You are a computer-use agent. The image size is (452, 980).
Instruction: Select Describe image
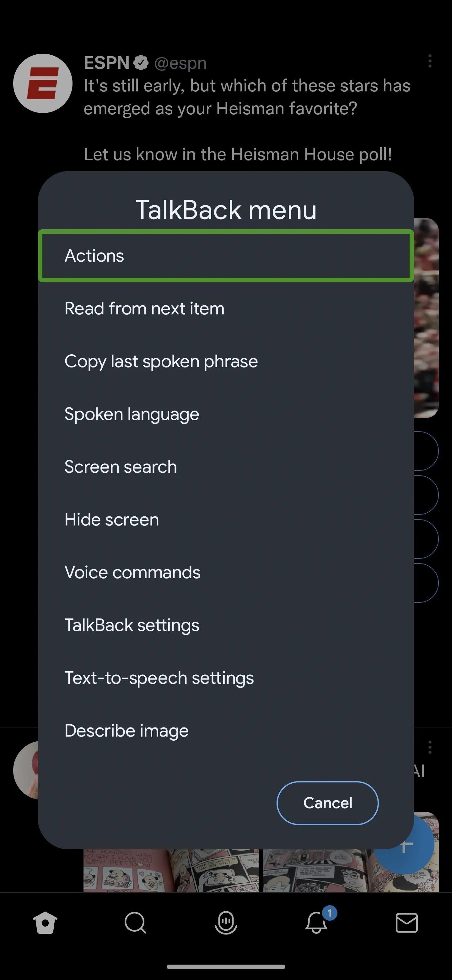(226, 731)
